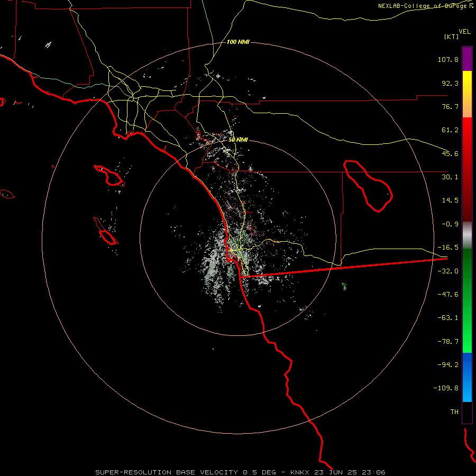476x476 pixels.
Task: Select the 30.1 legend value
Action: click(450, 177)
